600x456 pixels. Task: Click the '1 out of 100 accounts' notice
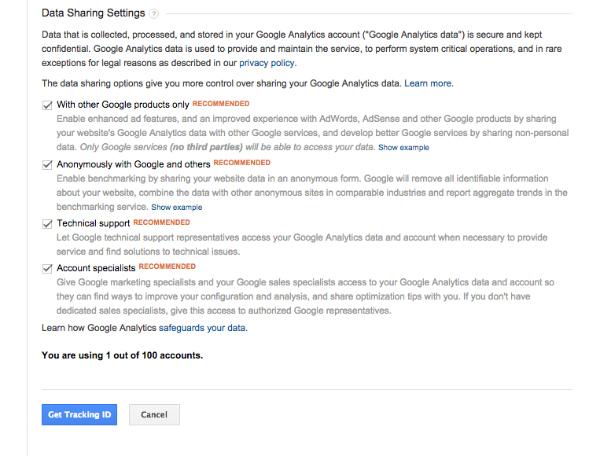coord(122,355)
